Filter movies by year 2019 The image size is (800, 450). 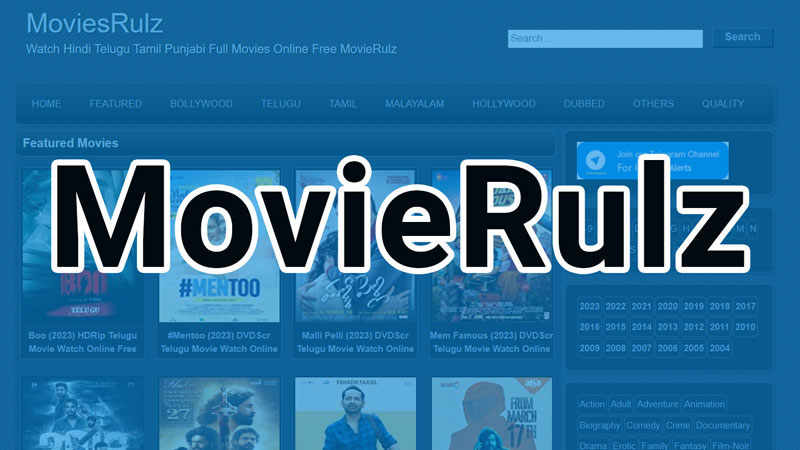[x=693, y=306]
